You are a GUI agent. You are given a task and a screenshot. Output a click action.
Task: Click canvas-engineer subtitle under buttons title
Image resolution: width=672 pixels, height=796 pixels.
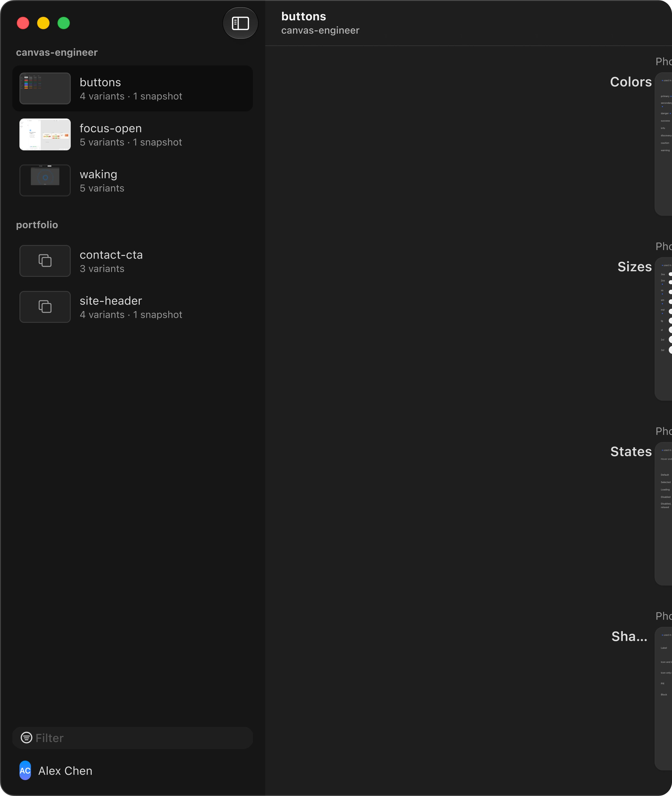(x=320, y=30)
